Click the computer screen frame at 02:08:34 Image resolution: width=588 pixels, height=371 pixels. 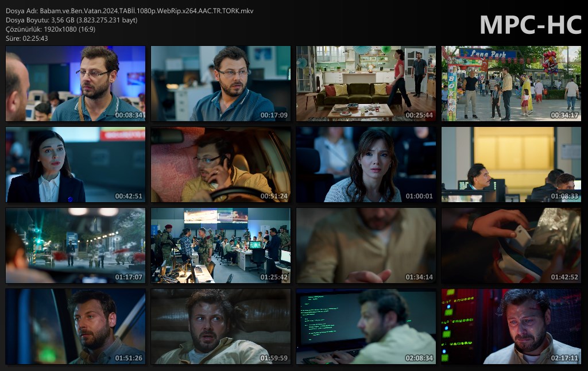coord(366,327)
